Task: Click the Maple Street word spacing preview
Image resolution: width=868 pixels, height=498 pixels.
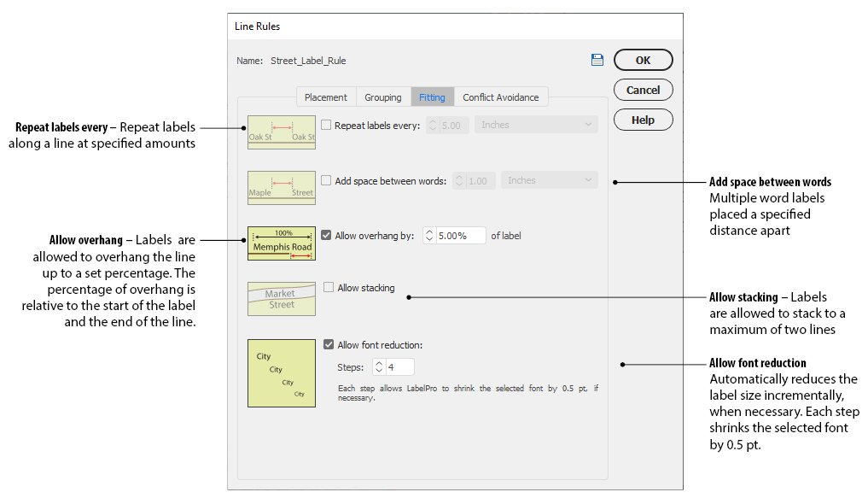Action: [x=282, y=187]
